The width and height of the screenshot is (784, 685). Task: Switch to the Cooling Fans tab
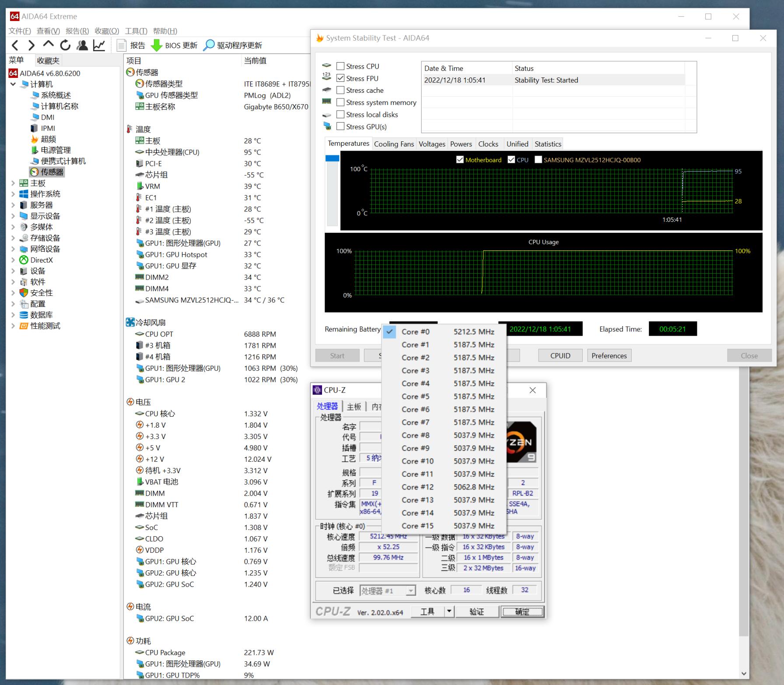(394, 144)
